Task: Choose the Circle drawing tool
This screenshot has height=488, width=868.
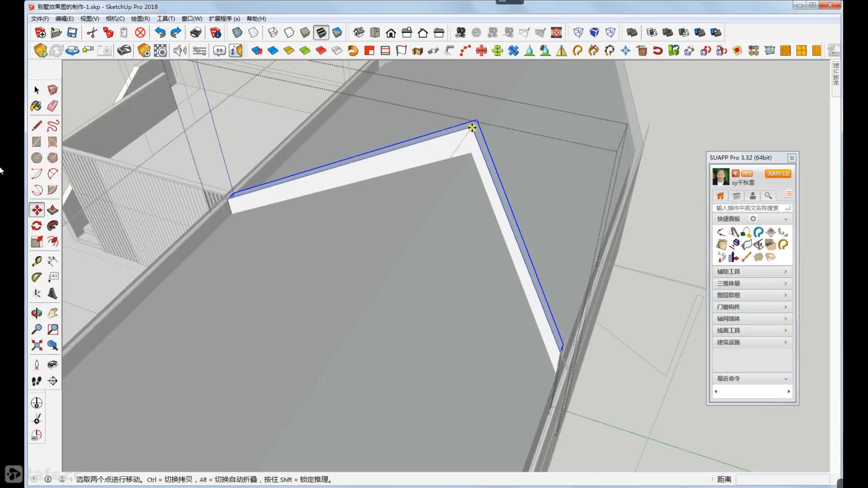Action: point(37,158)
